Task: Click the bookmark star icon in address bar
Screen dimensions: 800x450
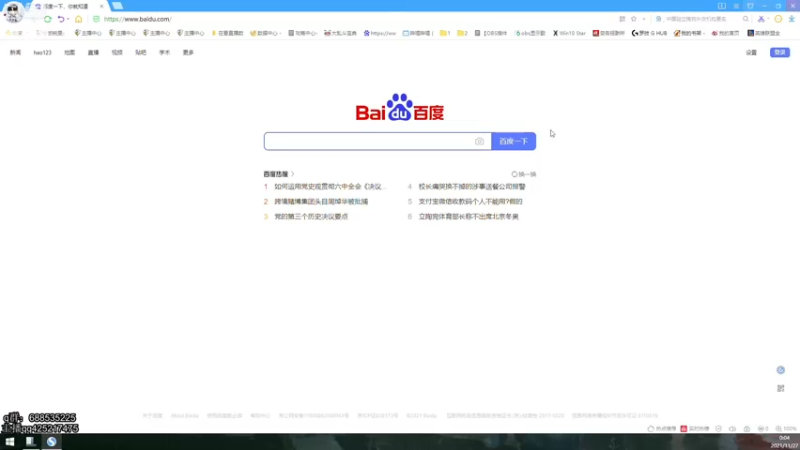Action: click(634, 19)
